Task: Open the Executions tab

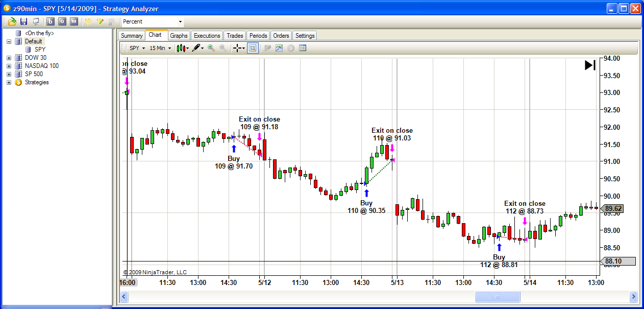Action: pos(207,36)
